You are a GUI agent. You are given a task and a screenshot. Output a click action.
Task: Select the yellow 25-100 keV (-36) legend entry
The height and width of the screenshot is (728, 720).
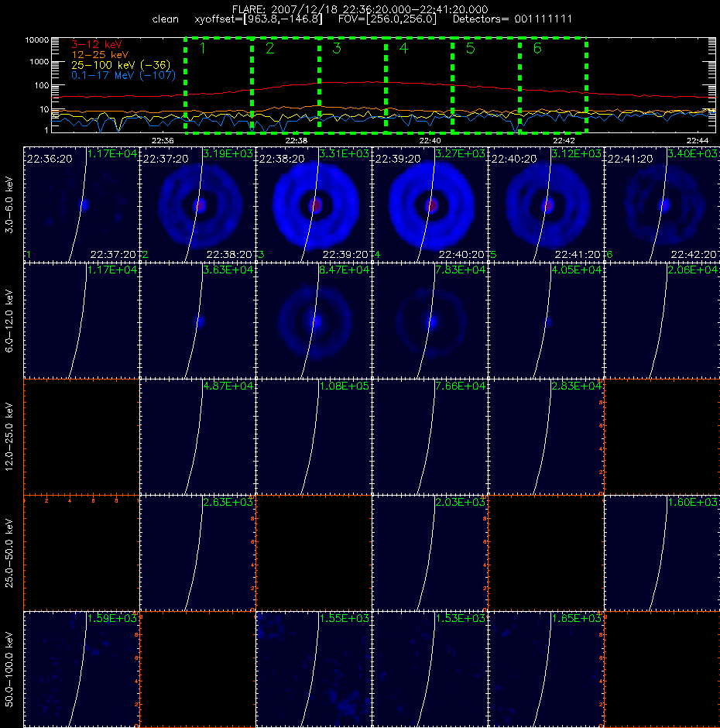pos(121,65)
